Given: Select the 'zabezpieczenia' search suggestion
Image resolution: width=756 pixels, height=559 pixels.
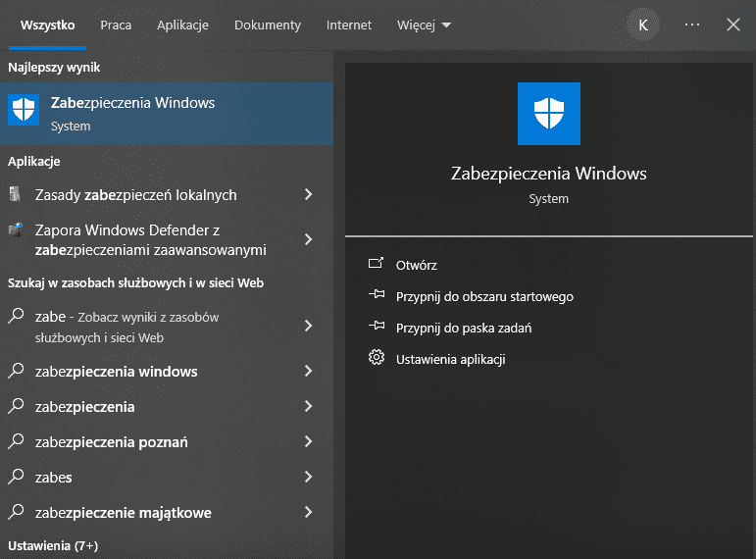Looking at the screenshot, I should tap(167, 407).
